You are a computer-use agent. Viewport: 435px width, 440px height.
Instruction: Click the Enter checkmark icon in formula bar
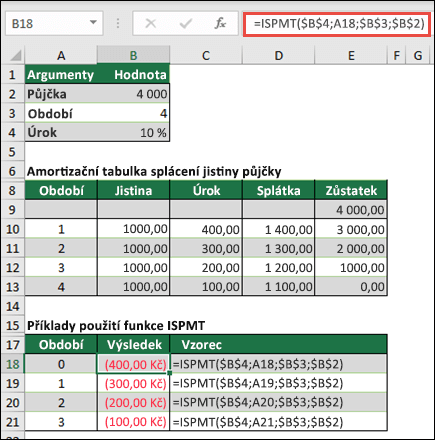185,23
